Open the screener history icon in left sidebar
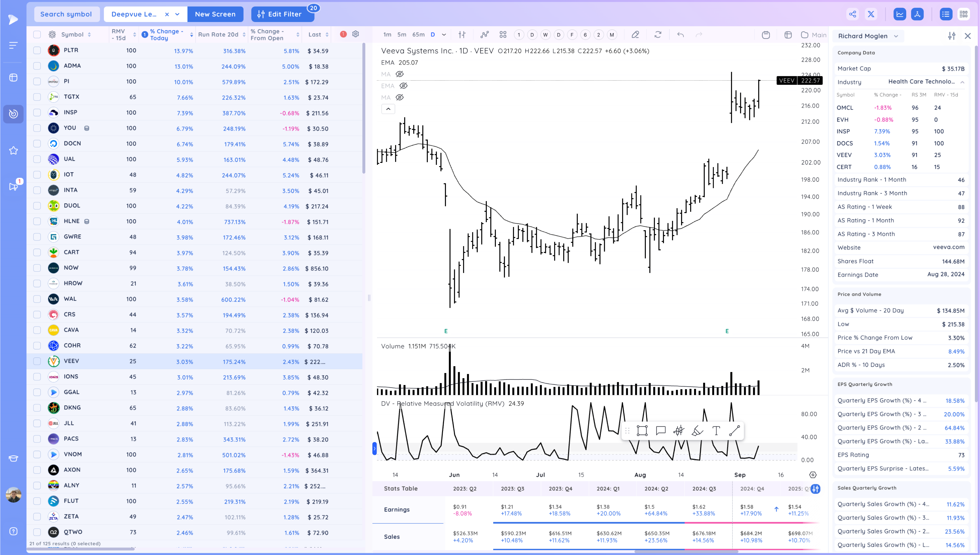980x555 pixels. (x=13, y=114)
